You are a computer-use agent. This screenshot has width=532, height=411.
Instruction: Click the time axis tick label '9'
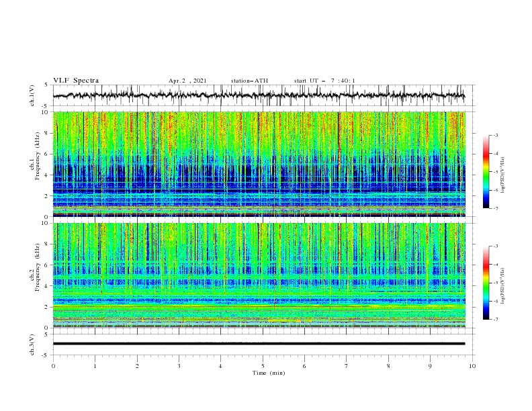click(430, 366)
